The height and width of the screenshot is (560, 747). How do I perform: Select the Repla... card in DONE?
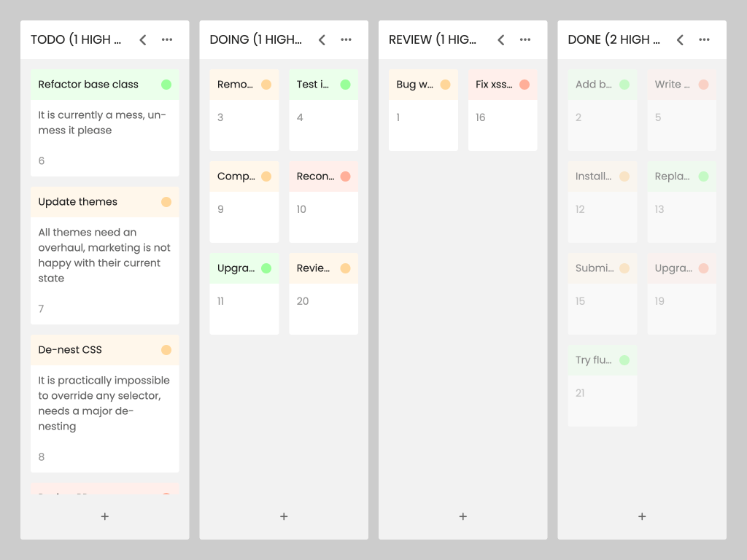pos(682,202)
